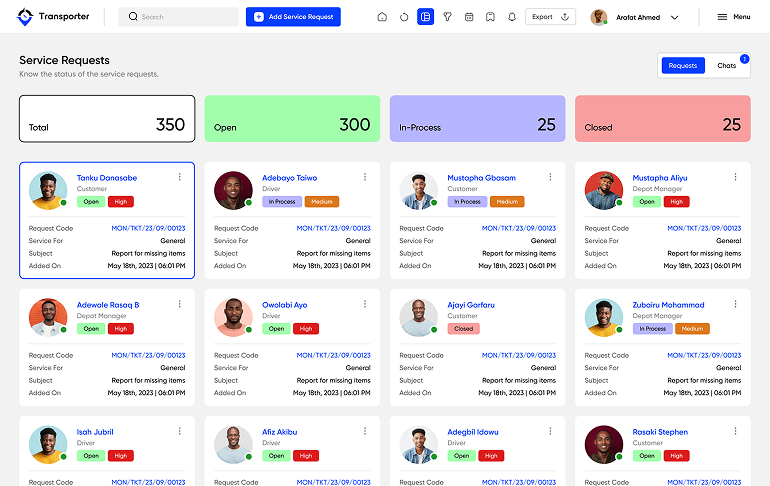Click Medium priority badge on Mustapha Gbasam card
The width and height of the screenshot is (770, 486).
click(x=507, y=202)
